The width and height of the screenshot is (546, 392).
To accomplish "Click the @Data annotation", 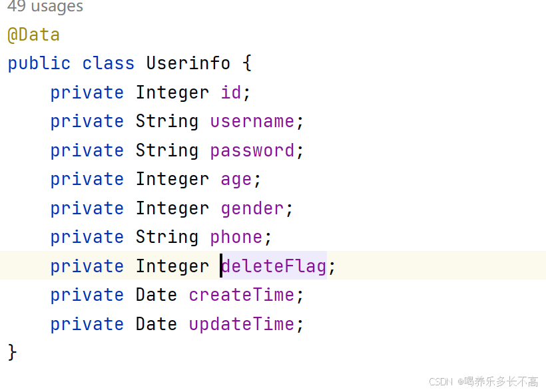I will tap(34, 35).
